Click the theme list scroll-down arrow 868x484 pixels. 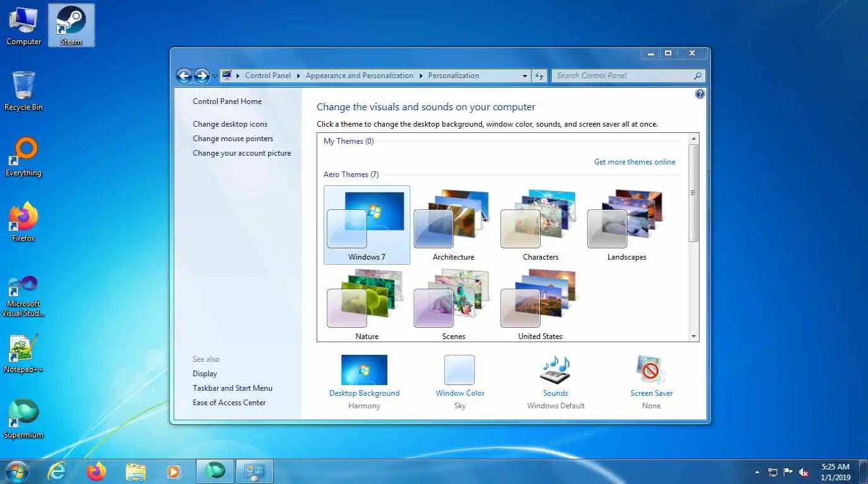pos(694,337)
